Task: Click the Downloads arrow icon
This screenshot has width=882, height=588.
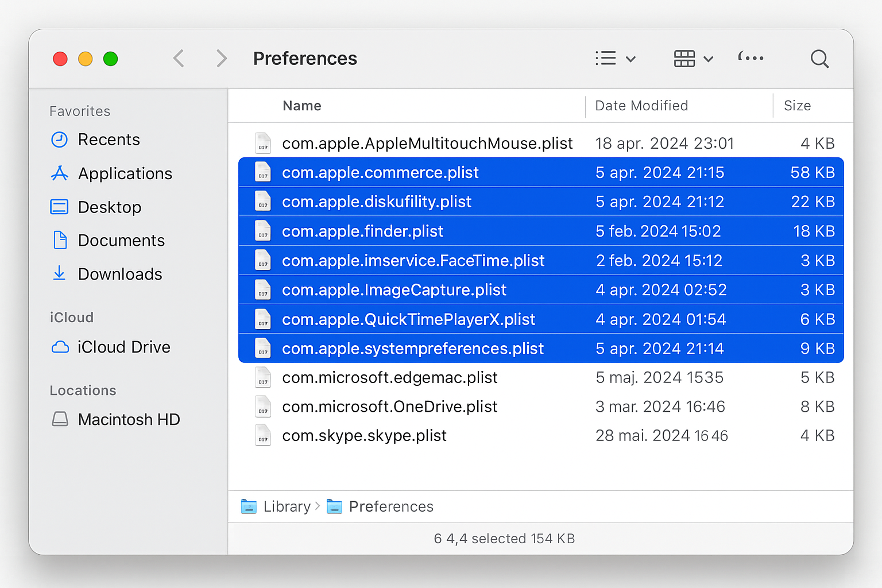Action: pyautogui.click(x=59, y=273)
